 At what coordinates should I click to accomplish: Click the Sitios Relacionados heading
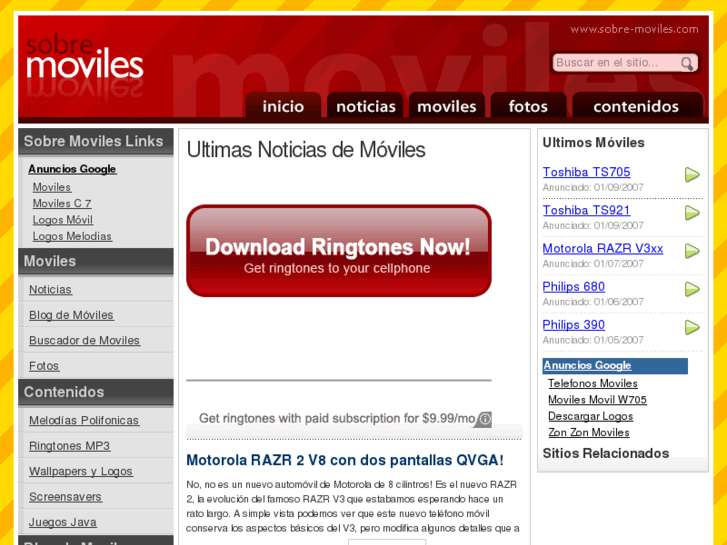click(606, 454)
